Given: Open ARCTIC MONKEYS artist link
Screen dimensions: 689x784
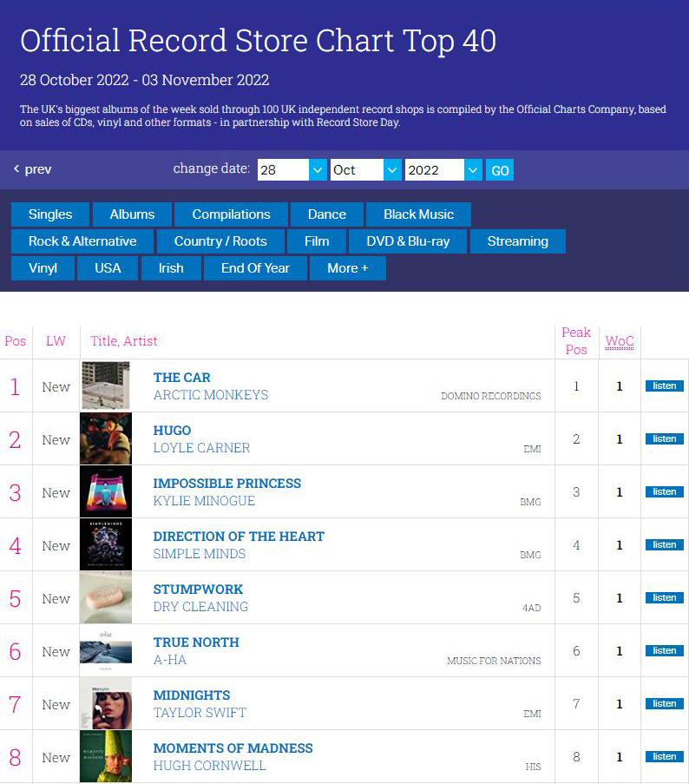Looking at the screenshot, I should (x=211, y=395).
